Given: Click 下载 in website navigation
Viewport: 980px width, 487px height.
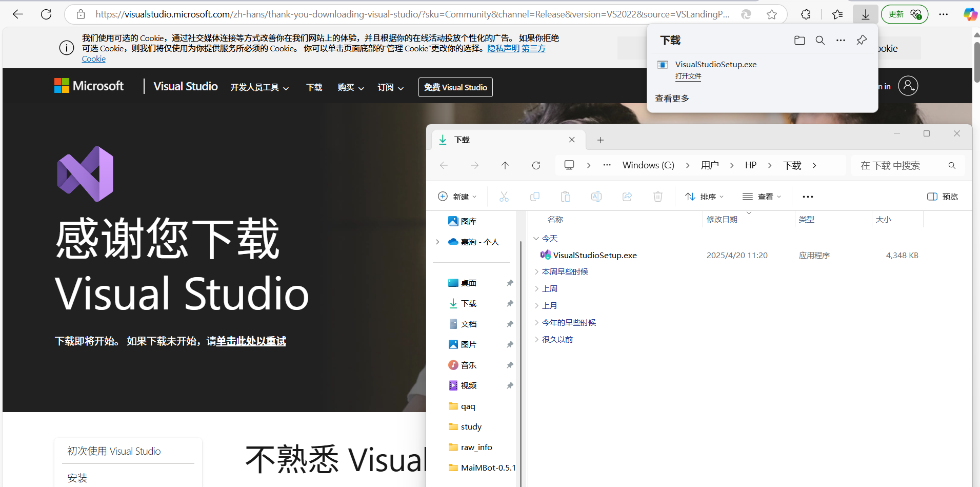Looking at the screenshot, I should 314,87.
